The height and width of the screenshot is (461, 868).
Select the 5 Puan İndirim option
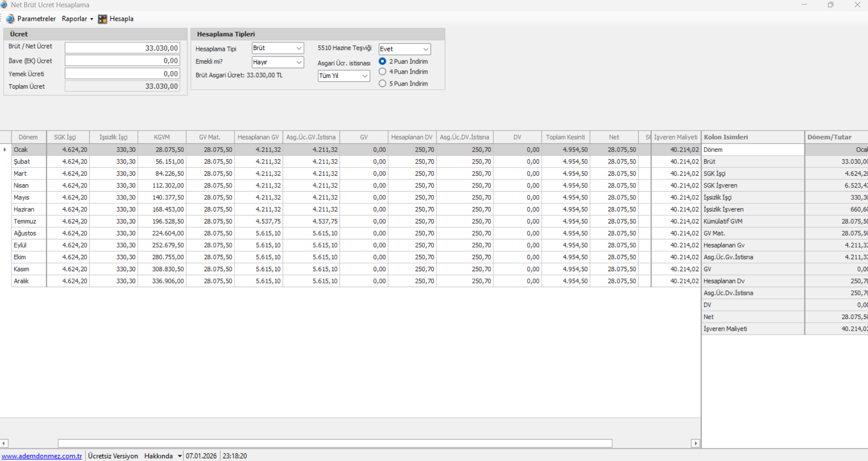pos(382,84)
